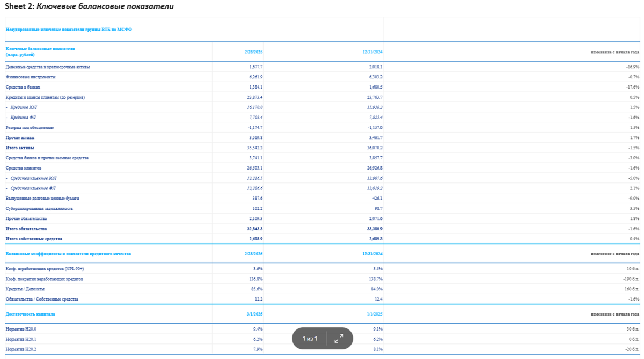Click the 'Прочие активы' row label

tap(20, 138)
